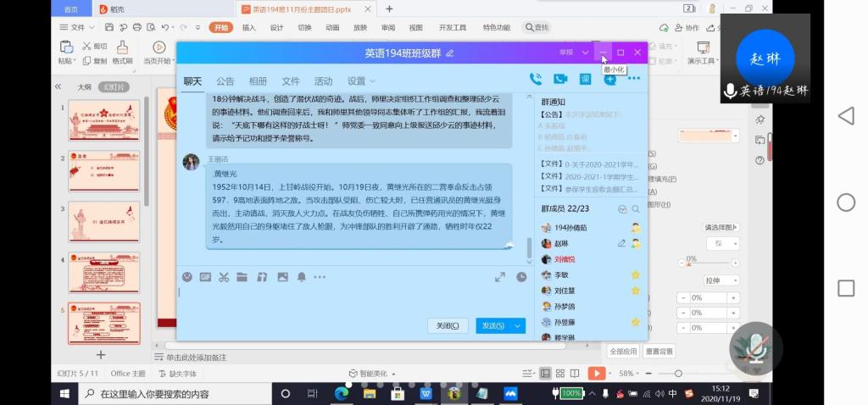The width and height of the screenshot is (868, 405).
Task: Open the chat message history clock icon
Action: 521,277
